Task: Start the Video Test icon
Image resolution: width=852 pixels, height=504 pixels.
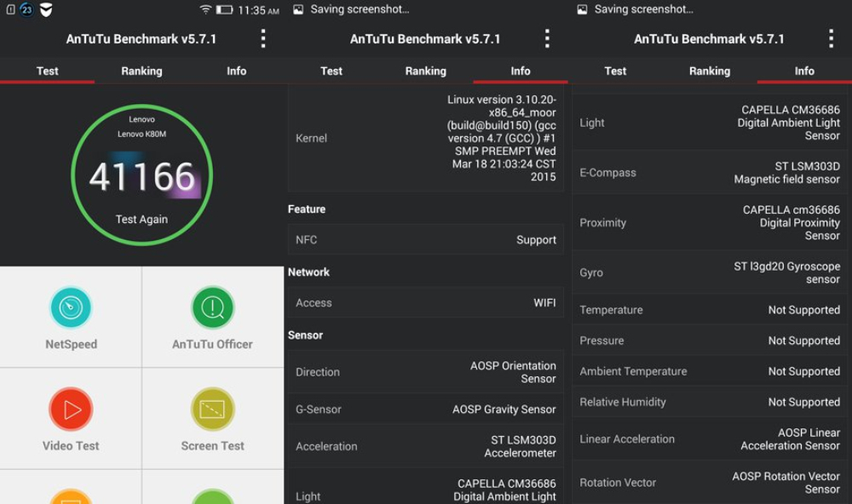Action: 71,409
